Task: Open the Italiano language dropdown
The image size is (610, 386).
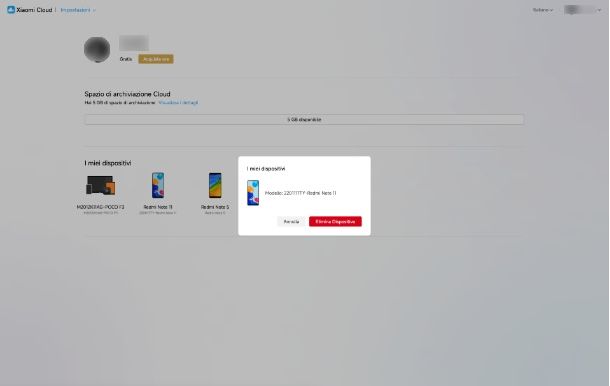Action: [x=543, y=10]
